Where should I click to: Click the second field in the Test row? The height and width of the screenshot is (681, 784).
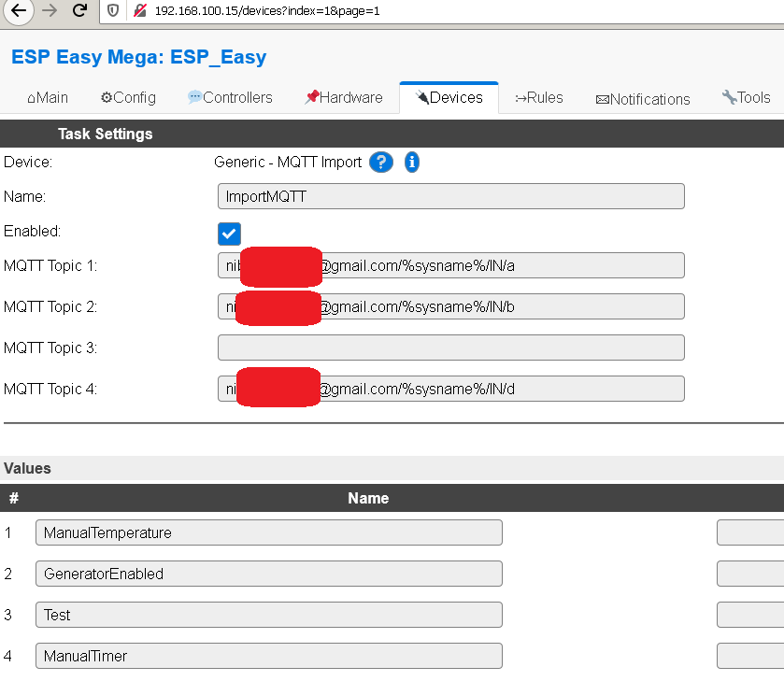point(750,615)
